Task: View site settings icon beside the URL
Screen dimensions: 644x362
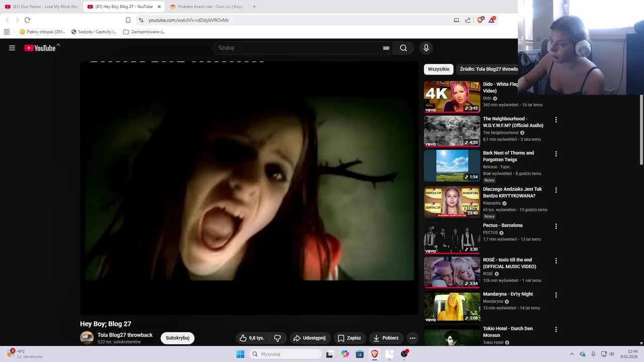Action: 141,20
